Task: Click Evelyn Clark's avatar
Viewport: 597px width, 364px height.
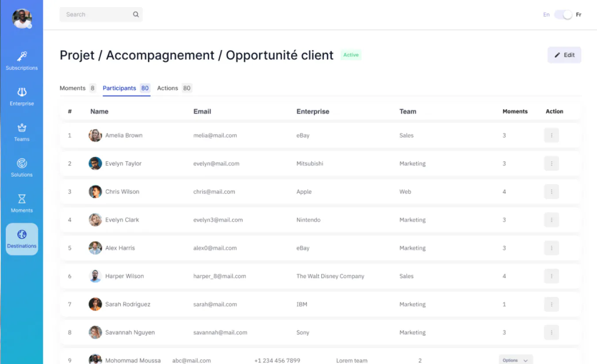Action: pos(95,220)
